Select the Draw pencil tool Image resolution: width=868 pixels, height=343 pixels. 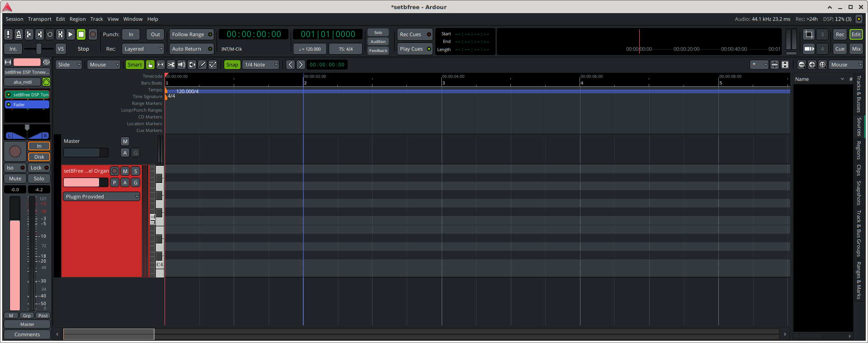point(203,65)
